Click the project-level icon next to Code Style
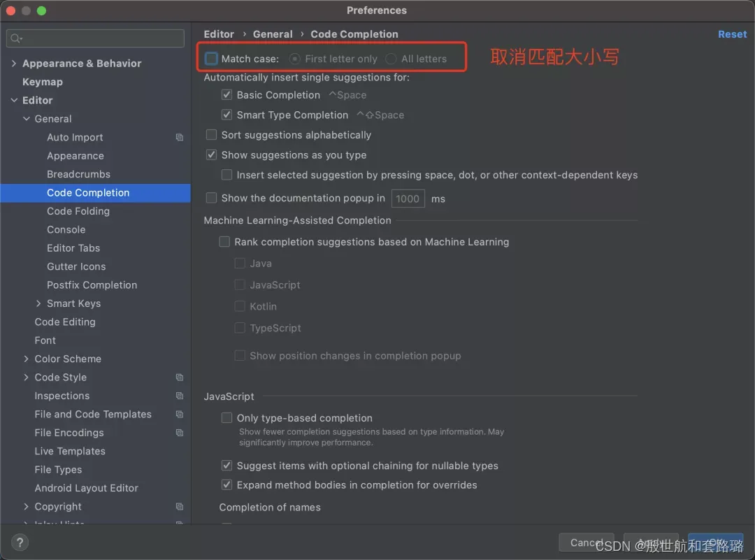Image resolution: width=755 pixels, height=560 pixels. coord(179,377)
